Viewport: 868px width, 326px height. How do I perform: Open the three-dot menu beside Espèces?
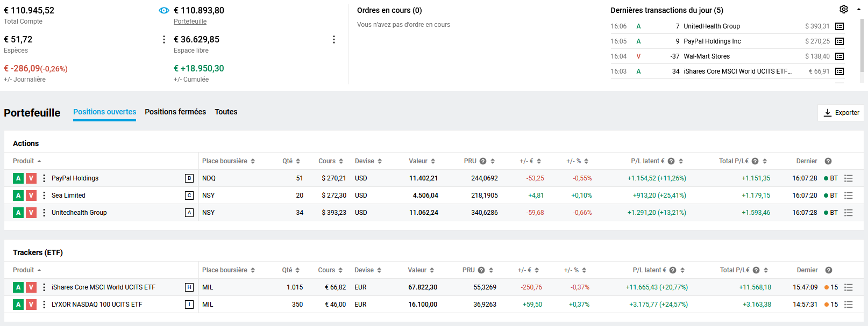pos(164,40)
